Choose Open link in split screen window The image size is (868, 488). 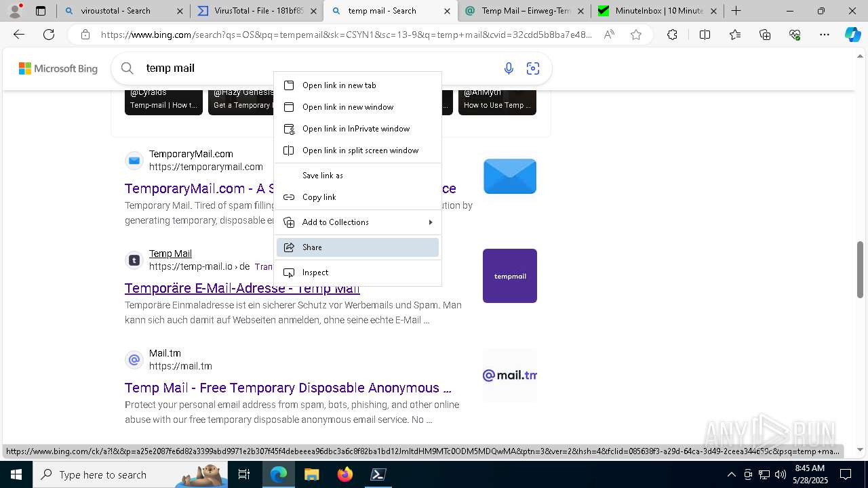point(358,150)
